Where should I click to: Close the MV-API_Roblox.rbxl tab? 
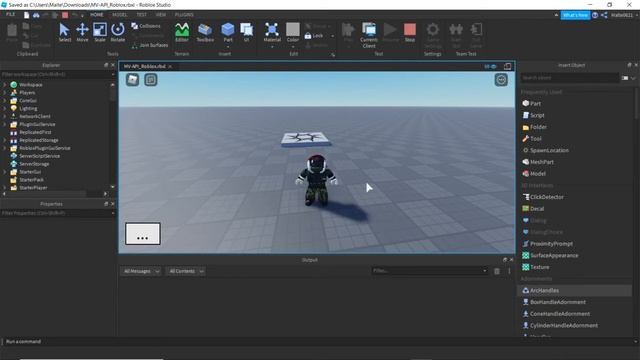(170, 66)
